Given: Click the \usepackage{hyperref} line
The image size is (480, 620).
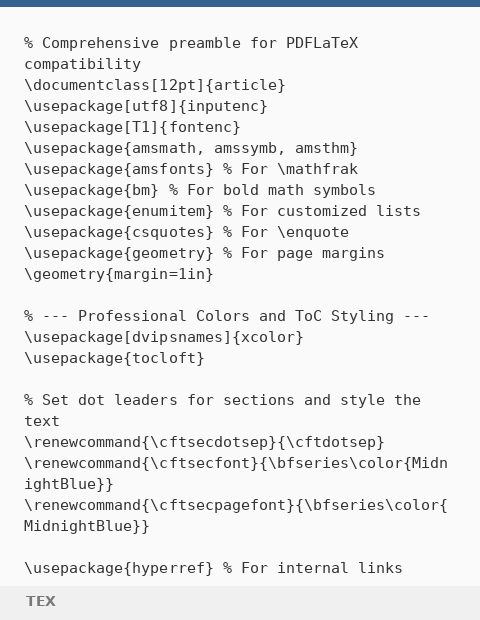Looking at the screenshot, I should coord(213,568).
